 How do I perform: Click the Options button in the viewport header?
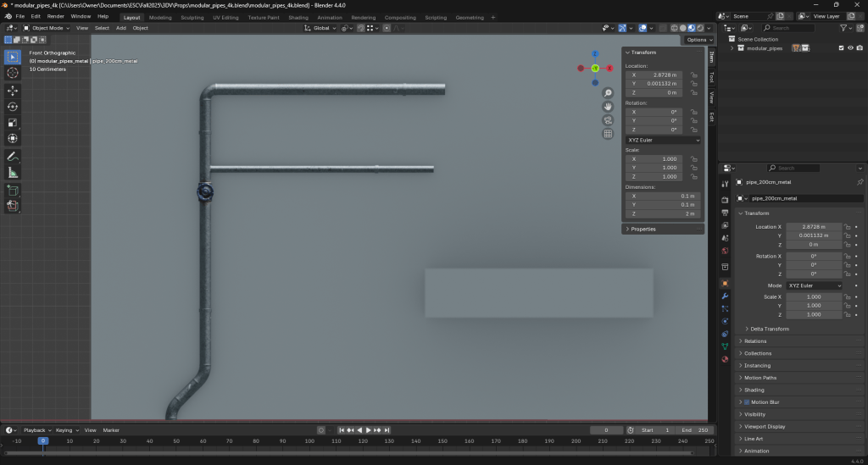click(x=697, y=40)
